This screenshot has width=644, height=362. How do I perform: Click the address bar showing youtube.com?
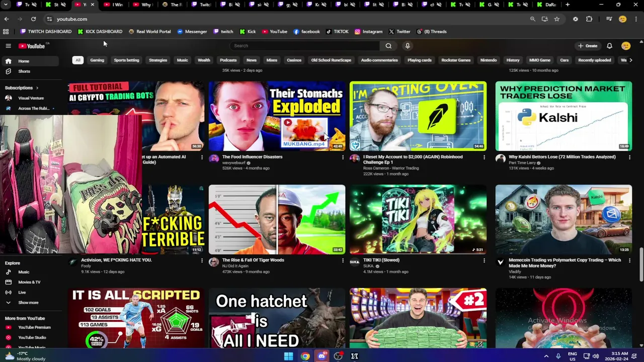(287, 19)
